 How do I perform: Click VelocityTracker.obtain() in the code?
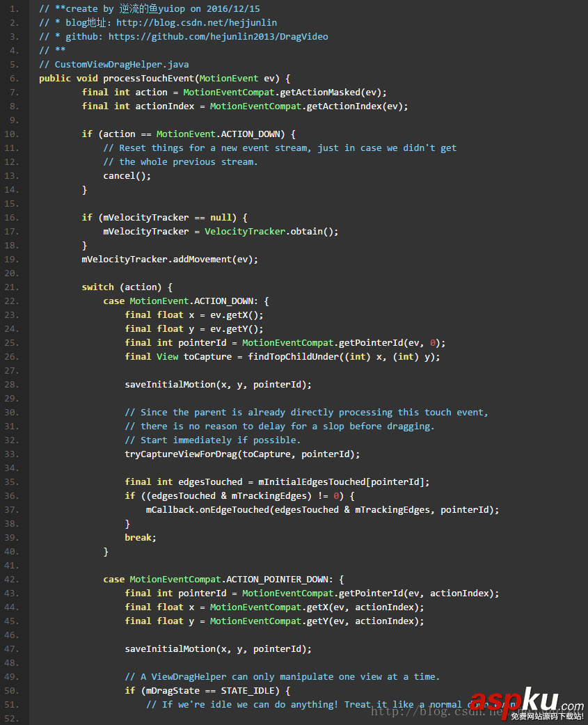(x=271, y=231)
